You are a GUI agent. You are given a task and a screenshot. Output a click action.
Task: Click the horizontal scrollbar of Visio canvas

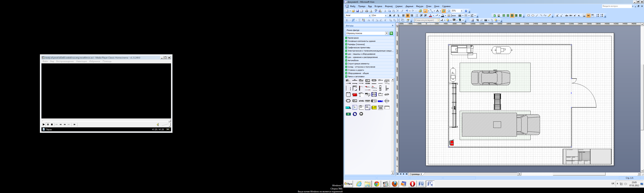579,174
